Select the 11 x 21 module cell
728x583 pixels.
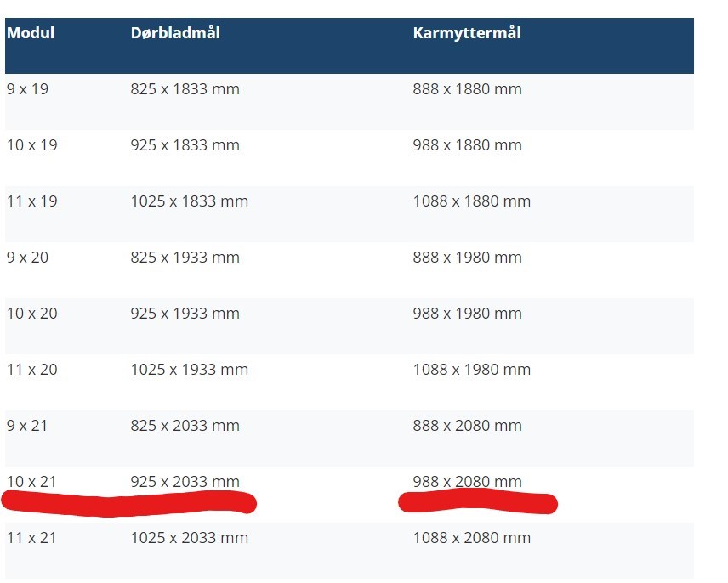(32, 538)
